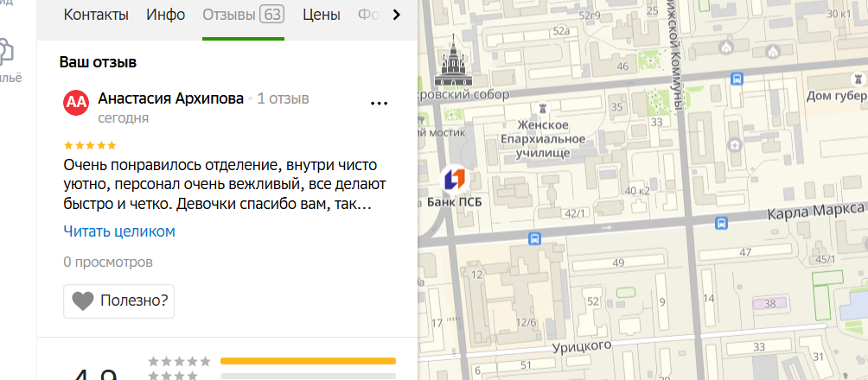Click the 1 отзыв text

coord(283,99)
